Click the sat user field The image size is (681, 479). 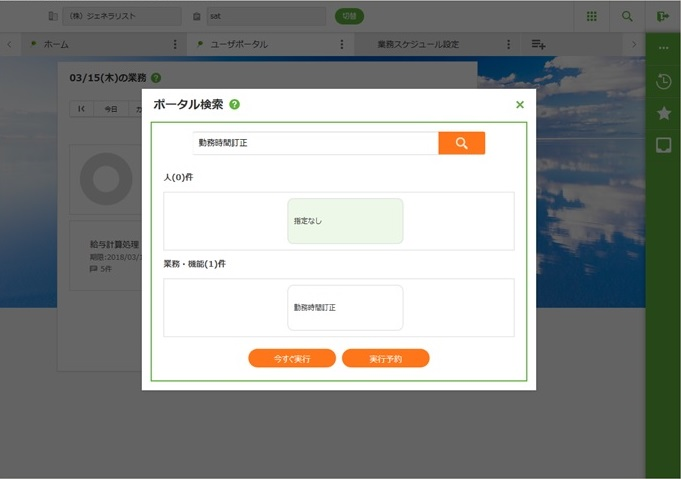pyautogui.click(x=266, y=17)
